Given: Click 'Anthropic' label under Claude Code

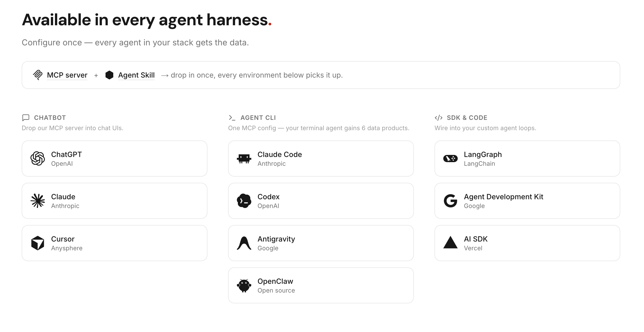Looking at the screenshot, I should pos(271,164).
